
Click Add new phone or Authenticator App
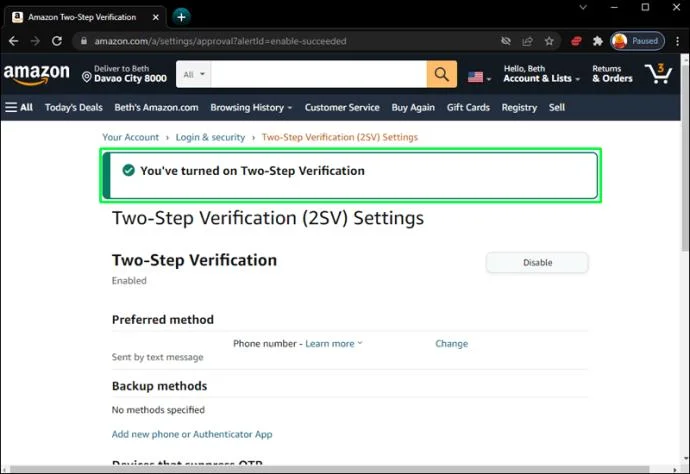(x=192, y=434)
